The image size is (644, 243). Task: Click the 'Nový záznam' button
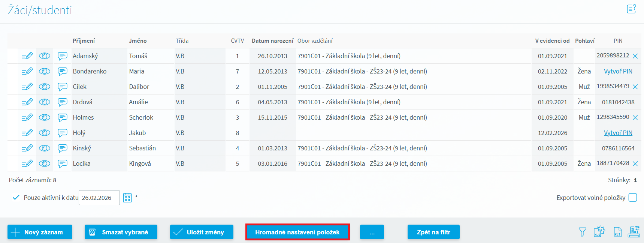pyautogui.click(x=40, y=232)
